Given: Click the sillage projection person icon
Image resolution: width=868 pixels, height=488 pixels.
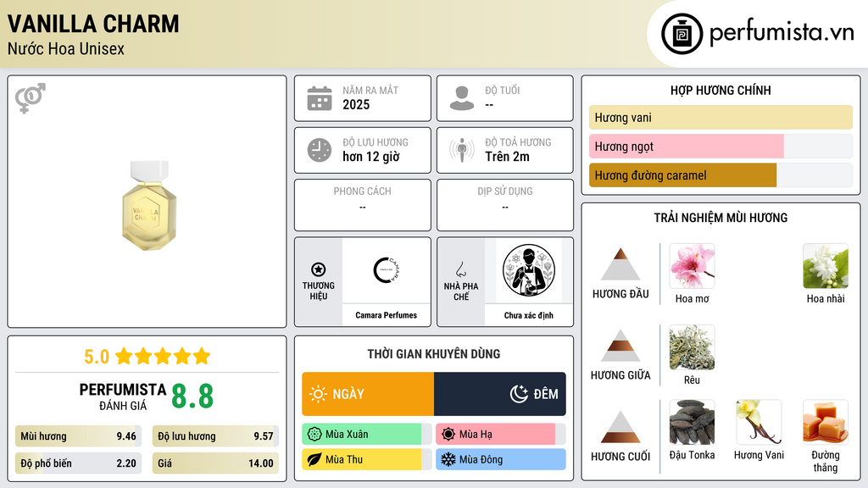Looking at the screenshot, I should point(462,150).
